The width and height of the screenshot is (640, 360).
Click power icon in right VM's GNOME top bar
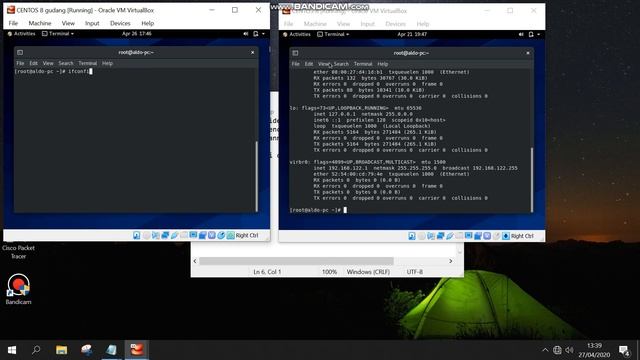pos(531,35)
